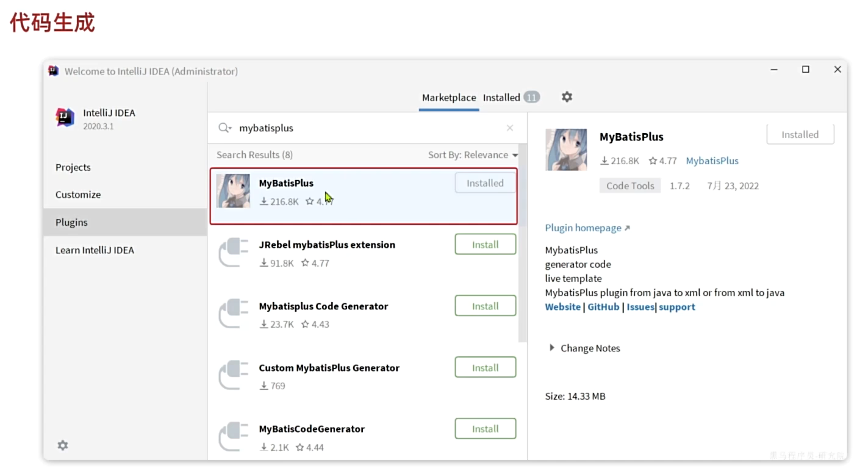
Task: Clear the mybatisplus search text
Action: click(x=510, y=128)
